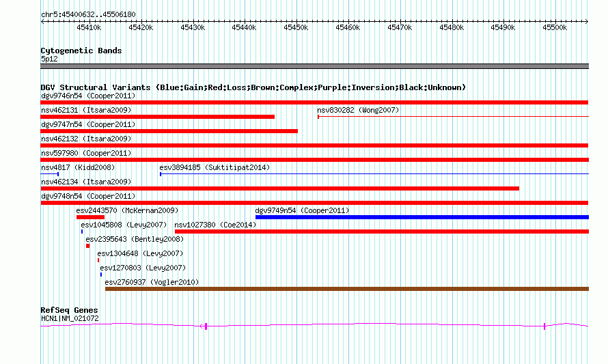Click the 45410k ruler tick label
This screenshot has height=364, width=608.
(89, 27)
